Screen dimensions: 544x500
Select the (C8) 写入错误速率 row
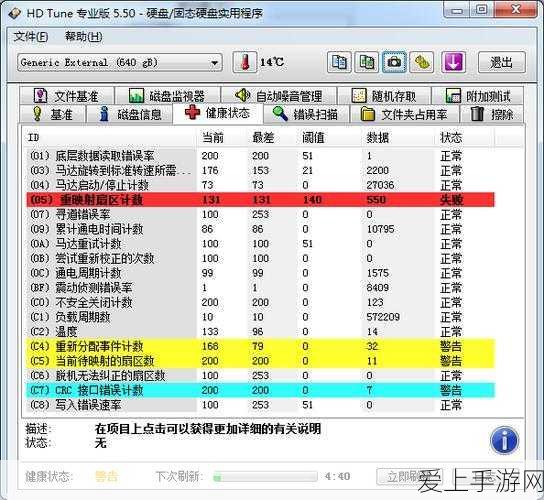(x=261, y=405)
